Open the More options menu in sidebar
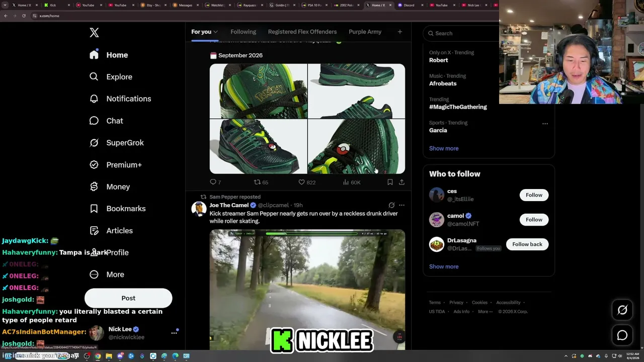644x362 pixels. point(107,275)
